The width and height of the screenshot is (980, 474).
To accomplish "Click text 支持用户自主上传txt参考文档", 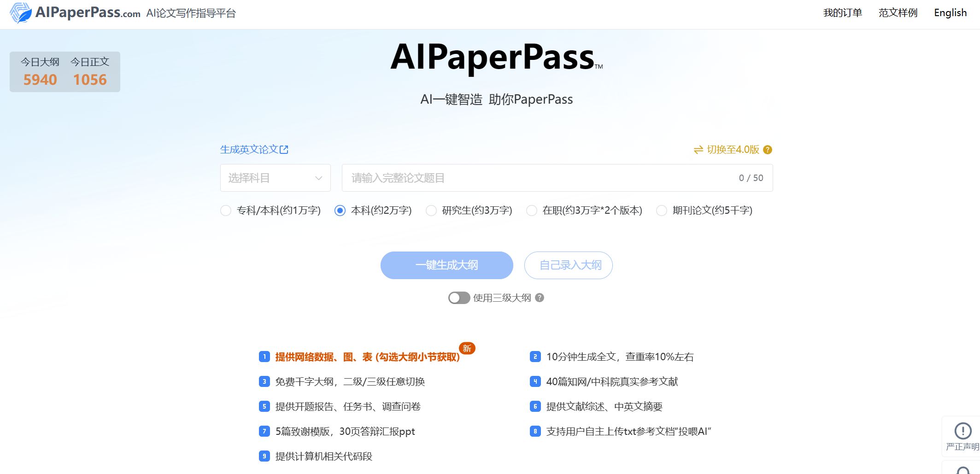I will (629, 432).
